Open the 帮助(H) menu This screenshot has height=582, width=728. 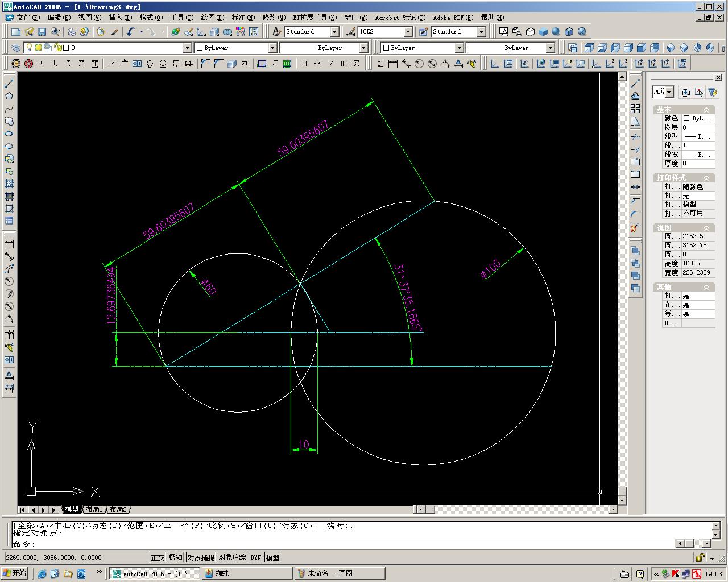493,18
